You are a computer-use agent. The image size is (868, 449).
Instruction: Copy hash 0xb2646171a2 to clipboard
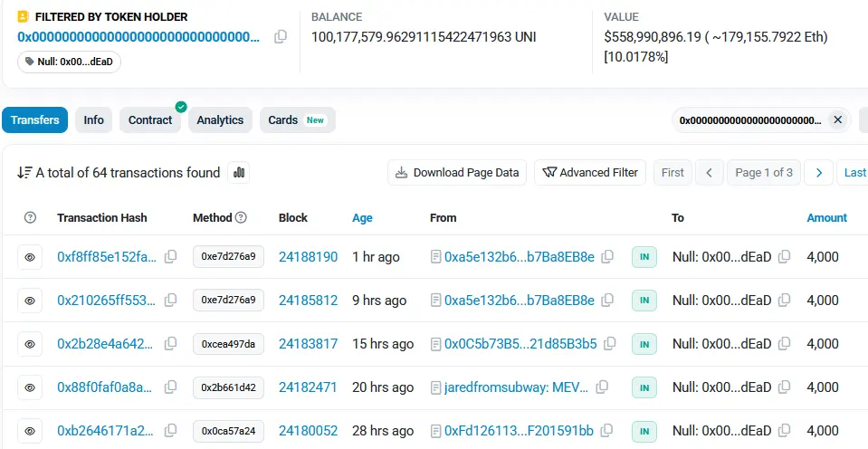(171, 430)
